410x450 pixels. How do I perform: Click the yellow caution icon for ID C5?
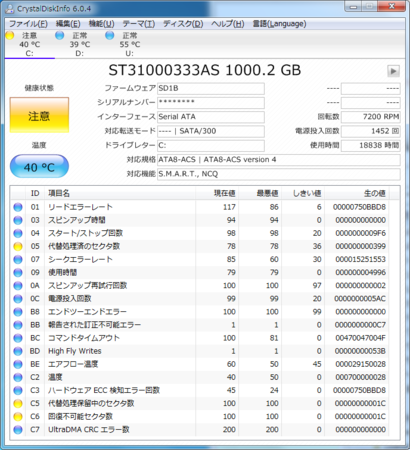click(18, 403)
